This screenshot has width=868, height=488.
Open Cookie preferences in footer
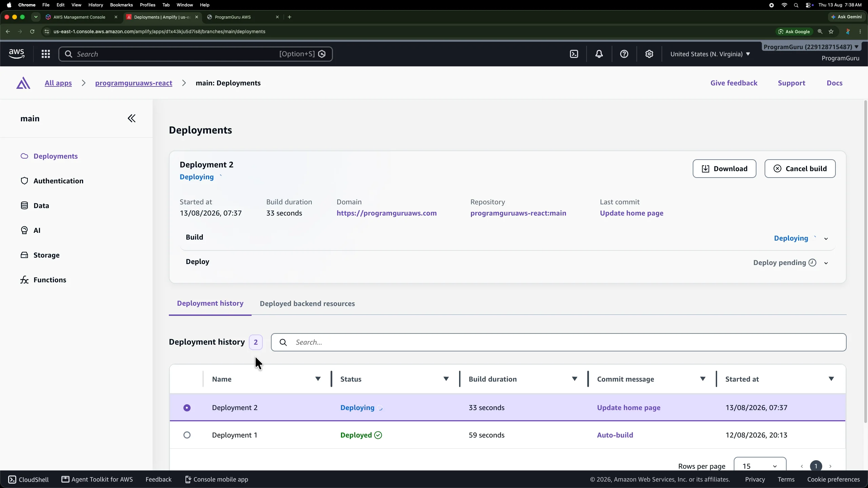pyautogui.click(x=833, y=479)
